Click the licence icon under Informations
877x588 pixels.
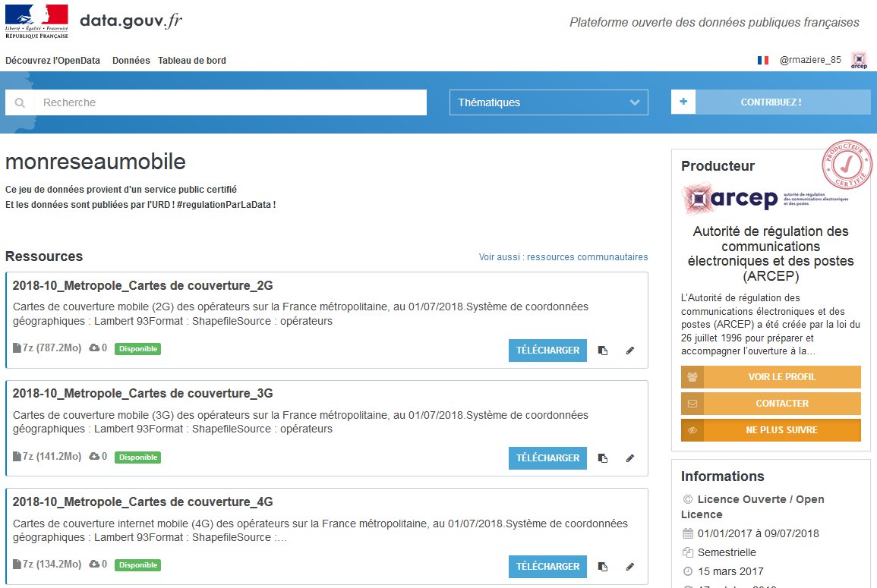point(688,499)
